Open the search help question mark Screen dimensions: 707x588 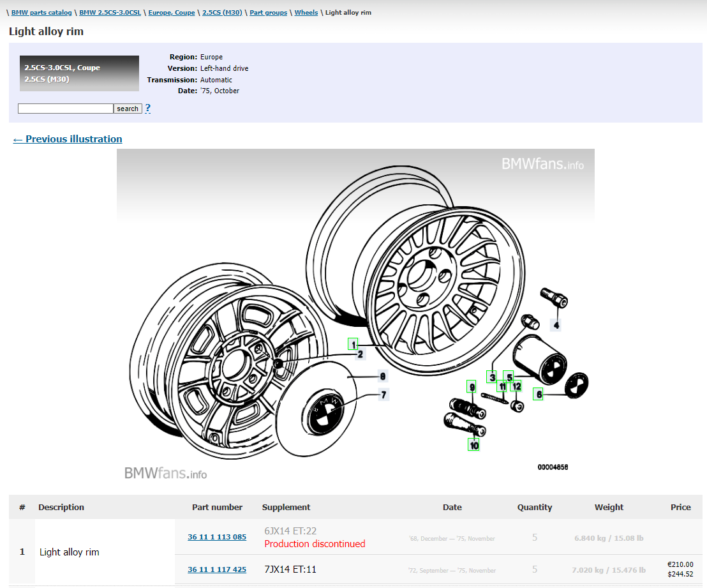coord(148,109)
